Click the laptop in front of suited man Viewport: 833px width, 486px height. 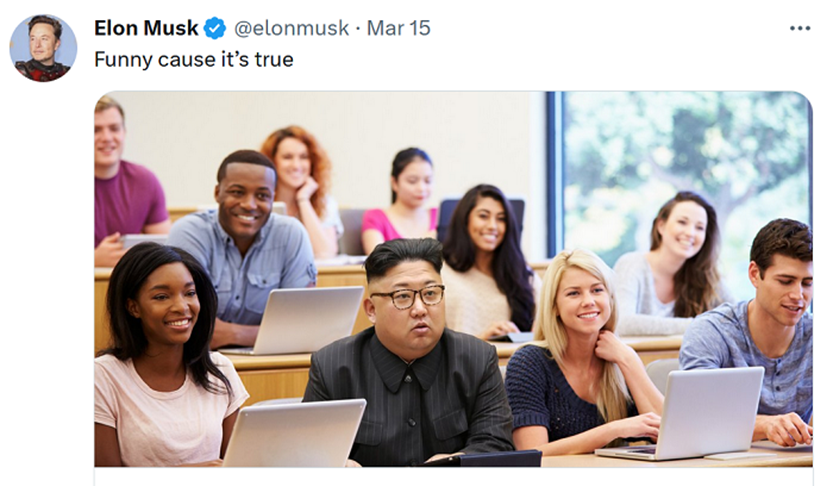(293, 433)
